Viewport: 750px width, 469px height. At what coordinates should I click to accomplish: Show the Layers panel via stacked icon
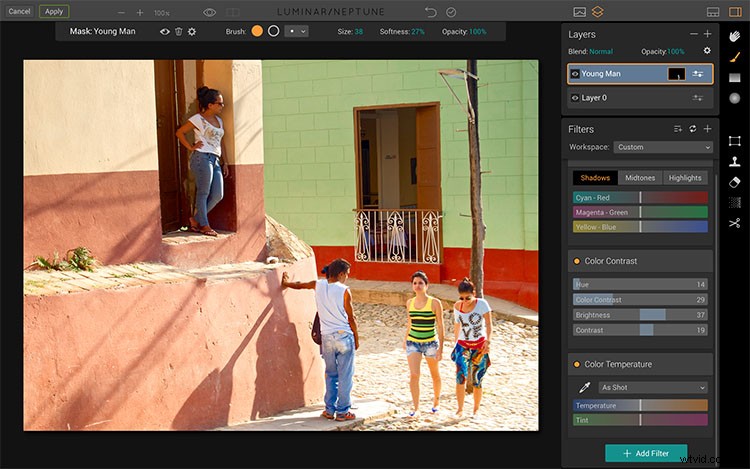597,11
